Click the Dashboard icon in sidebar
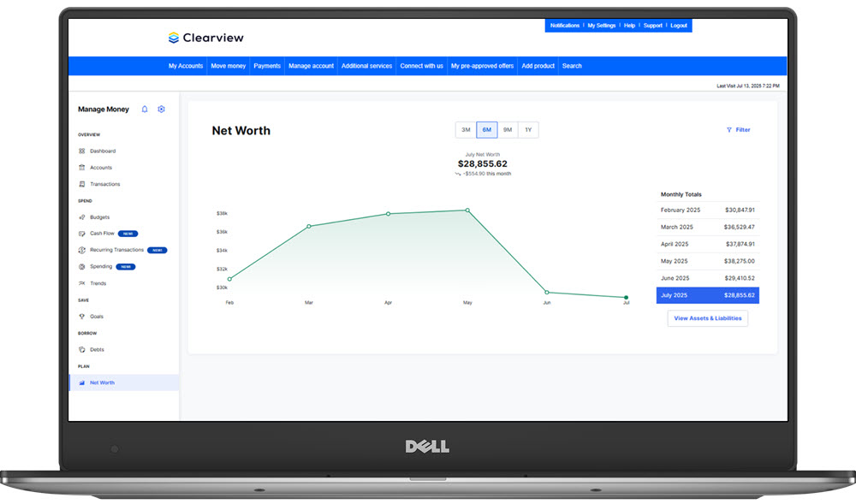Image resolution: width=856 pixels, height=504 pixels. [x=82, y=151]
